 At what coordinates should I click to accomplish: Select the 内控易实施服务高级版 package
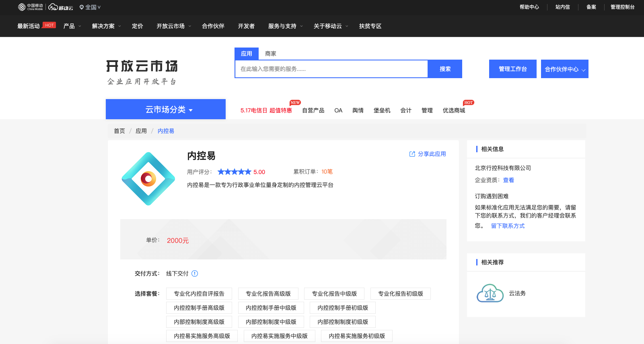[x=202, y=336]
